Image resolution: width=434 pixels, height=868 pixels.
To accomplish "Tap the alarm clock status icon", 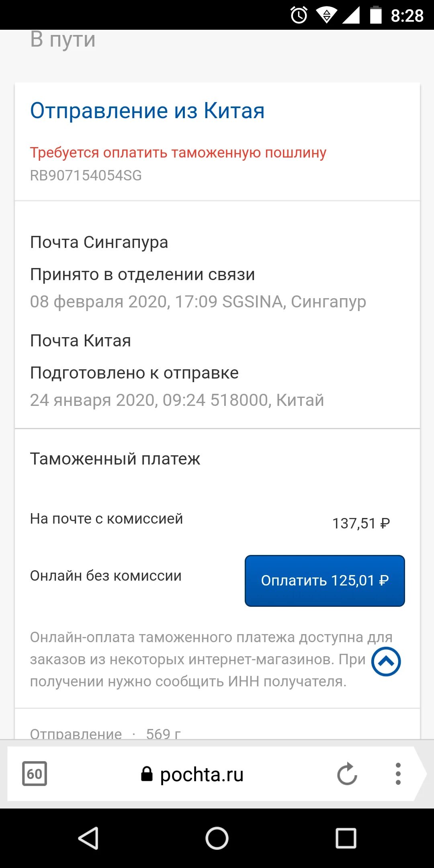I will click(x=299, y=15).
